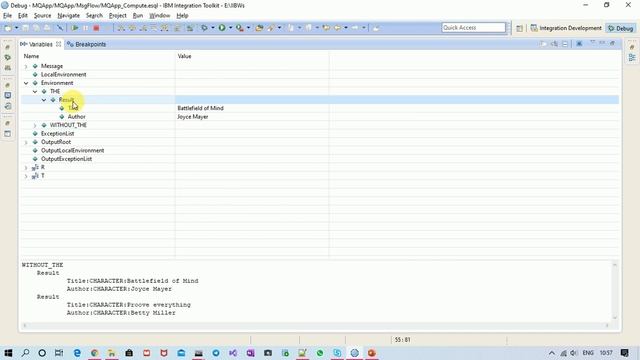Viewport: 640px width, 360px height.
Task: Click the detail pane horizontal scrollbar
Action: click(x=316, y=325)
